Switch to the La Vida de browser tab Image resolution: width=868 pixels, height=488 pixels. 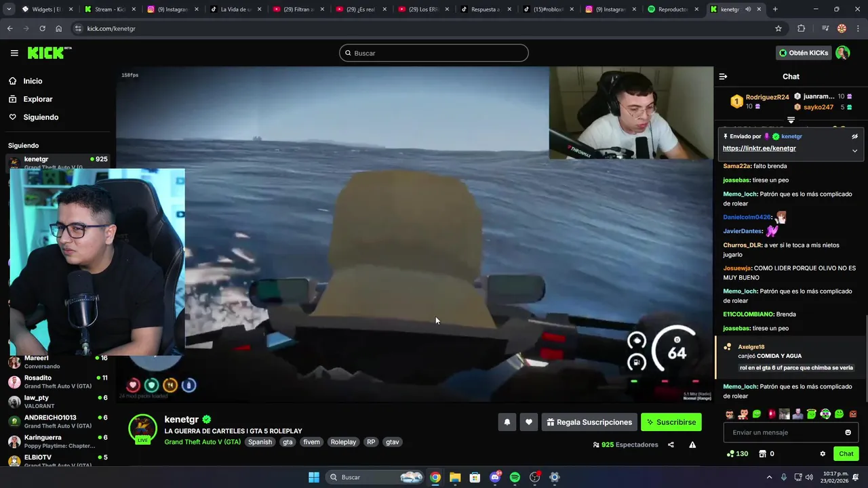point(234,9)
